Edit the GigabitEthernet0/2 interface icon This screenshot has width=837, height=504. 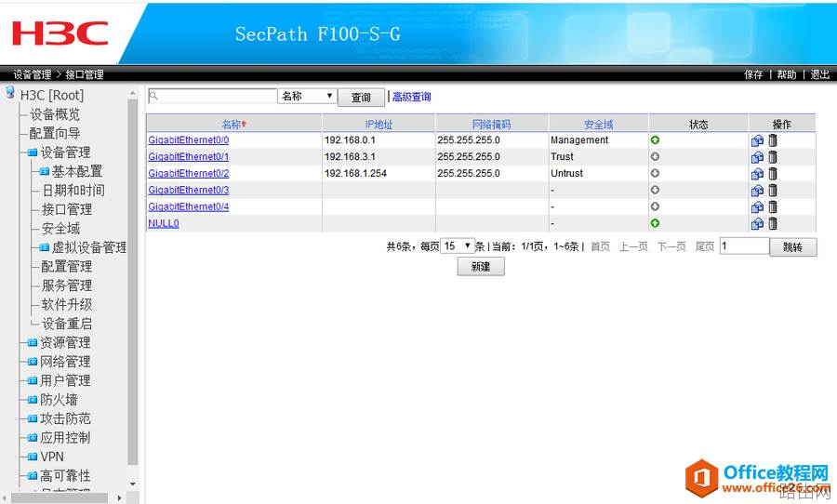(757, 174)
